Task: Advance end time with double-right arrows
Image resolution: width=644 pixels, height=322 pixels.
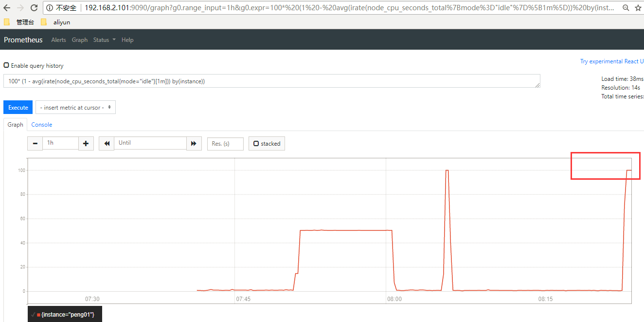Action: pyautogui.click(x=194, y=143)
